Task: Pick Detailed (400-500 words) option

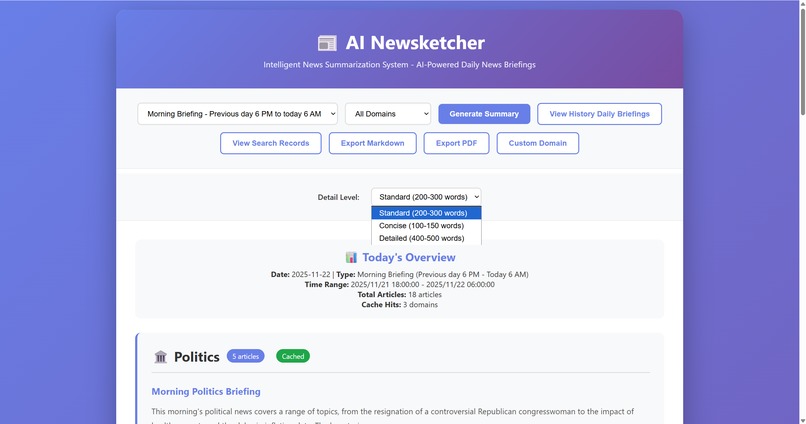Action: coord(426,238)
